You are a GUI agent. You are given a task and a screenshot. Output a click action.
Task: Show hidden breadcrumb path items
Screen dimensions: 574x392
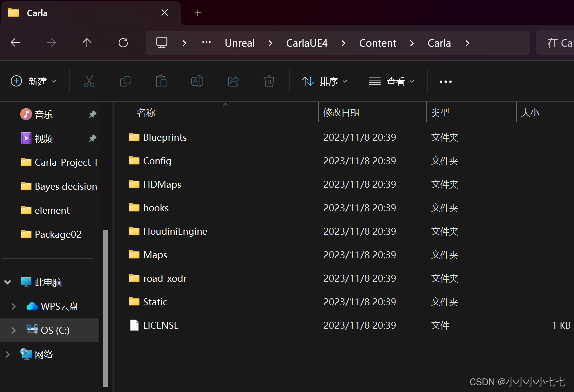(x=207, y=42)
